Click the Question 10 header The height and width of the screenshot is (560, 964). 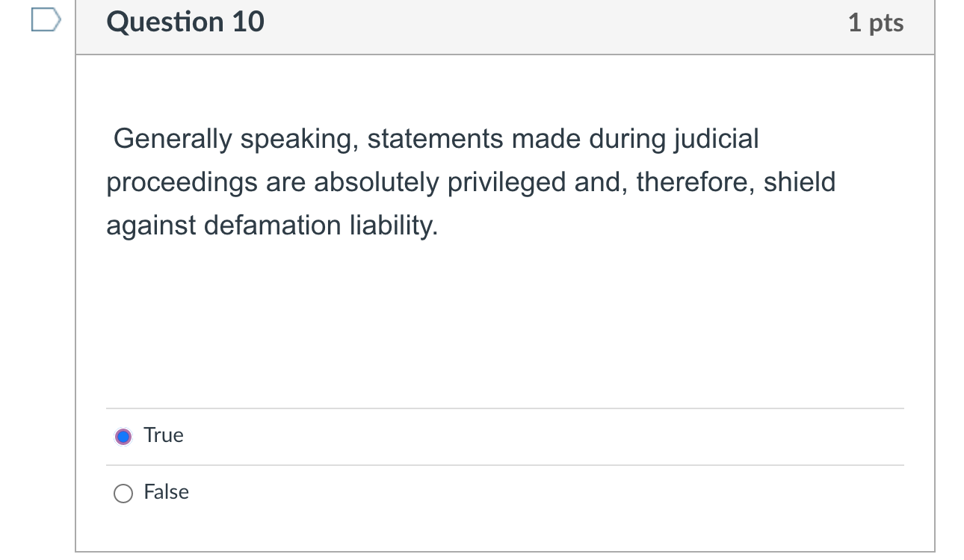click(185, 22)
